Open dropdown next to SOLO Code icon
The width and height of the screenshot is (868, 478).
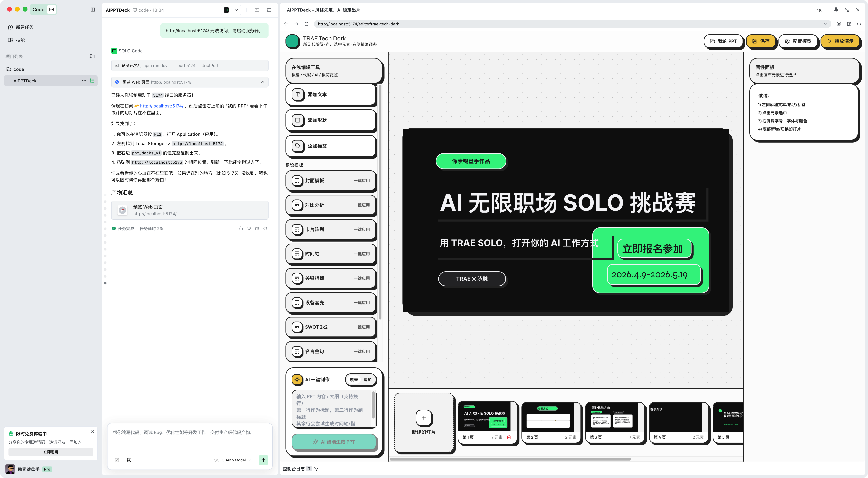[236, 10]
